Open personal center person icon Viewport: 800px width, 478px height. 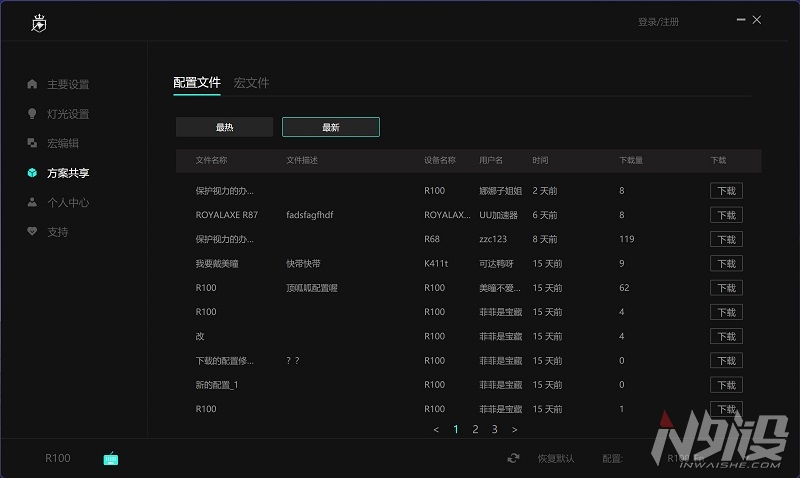pos(32,202)
